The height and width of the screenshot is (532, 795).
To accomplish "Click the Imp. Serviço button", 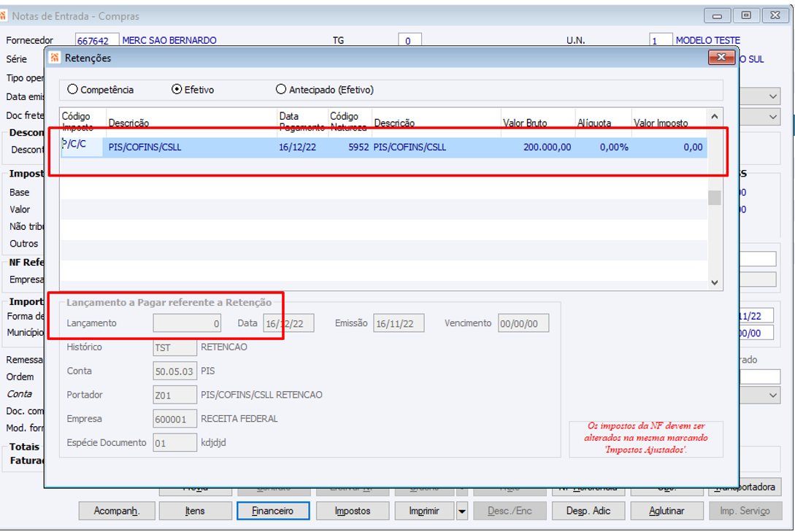I will coord(745,511).
